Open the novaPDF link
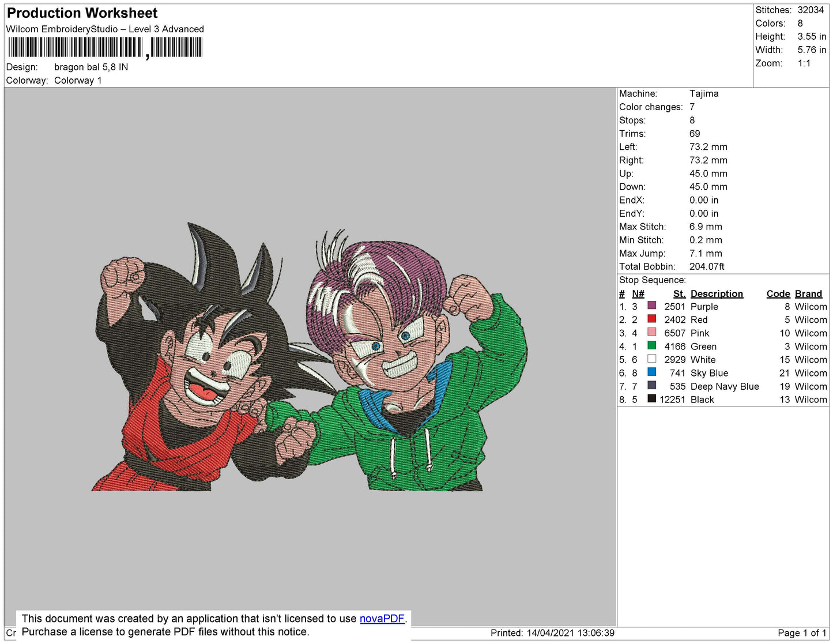This screenshot has width=833, height=644. (x=382, y=619)
